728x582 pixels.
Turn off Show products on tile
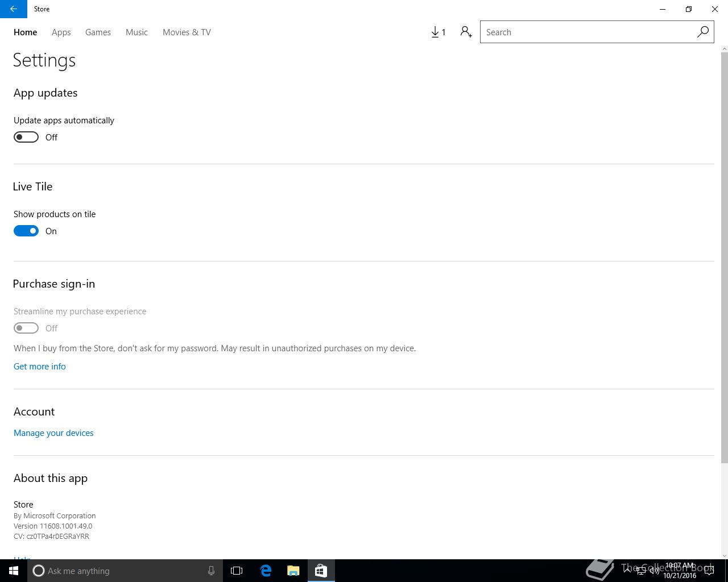point(26,231)
